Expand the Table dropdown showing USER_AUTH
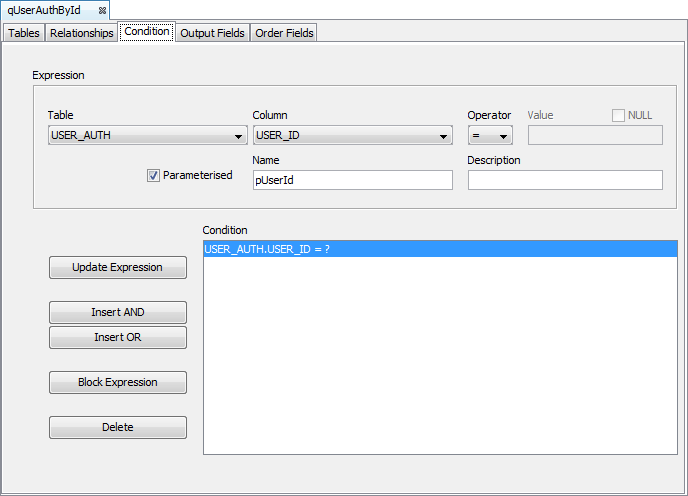The image size is (688, 496). click(147, 136)
